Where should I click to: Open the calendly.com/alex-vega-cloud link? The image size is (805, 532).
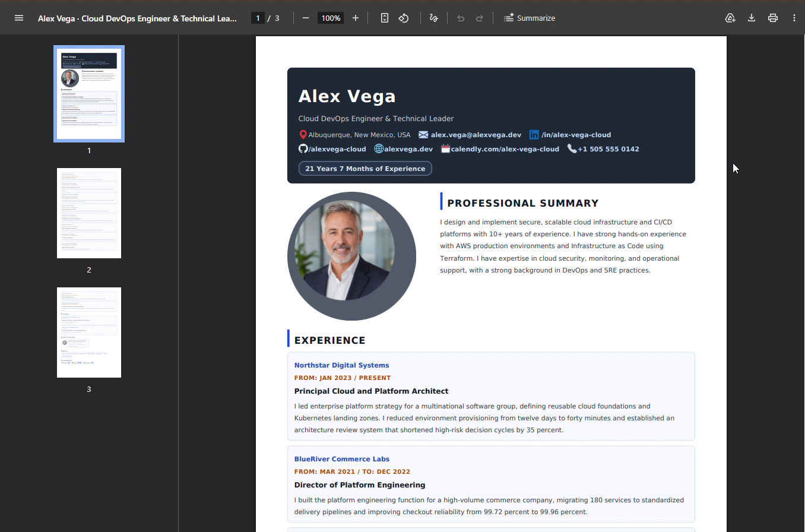click(x=505, y=149)
